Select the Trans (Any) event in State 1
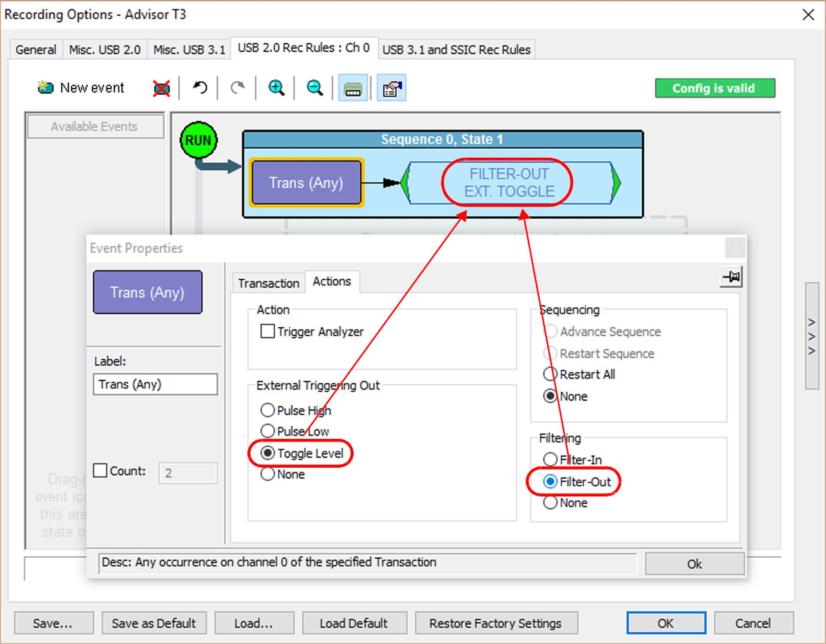Viewport: 826px width, 644px height. coord(307,183)
